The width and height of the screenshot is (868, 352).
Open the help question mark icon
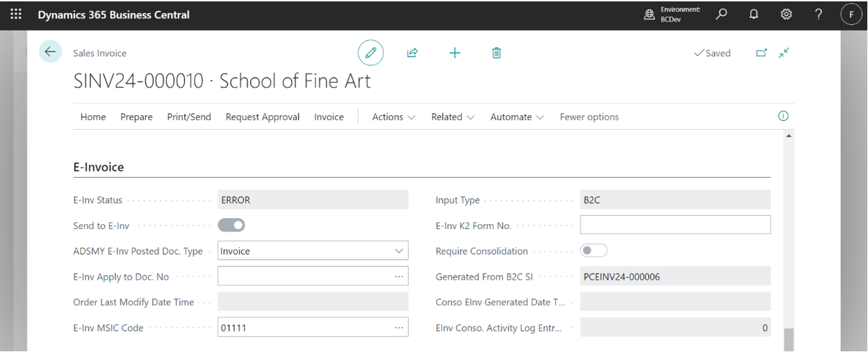(x=819, y=14)
